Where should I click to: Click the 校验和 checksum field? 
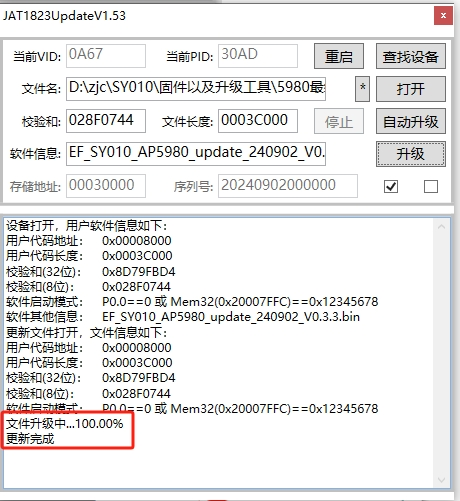(x=106, y=121)
